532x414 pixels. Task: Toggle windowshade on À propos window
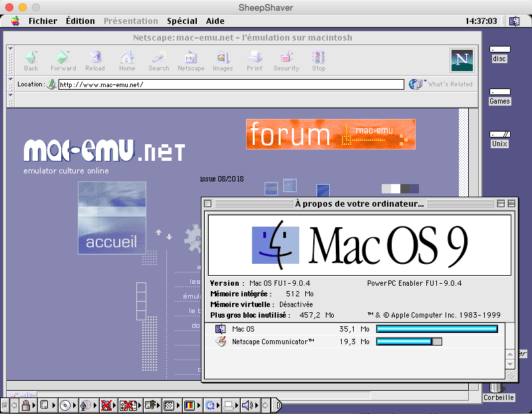tap(511, 203)
